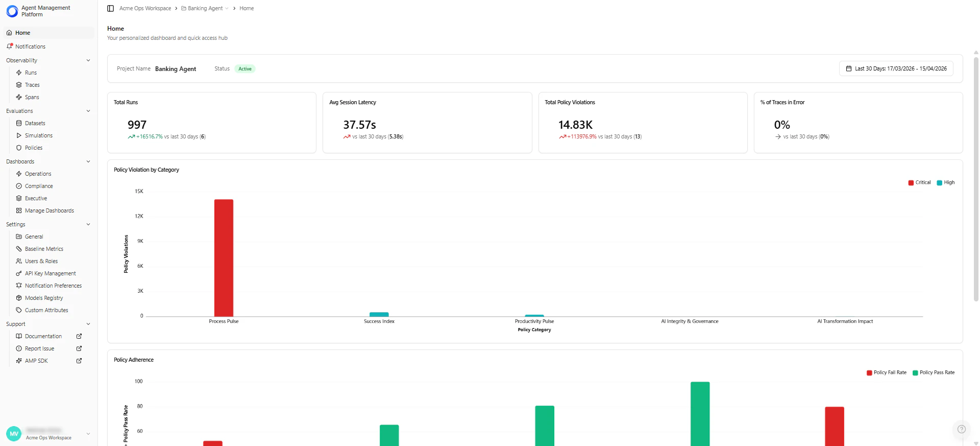Screen dimensions: 980x446
Task: Click the Baseline Metrics icon
Action: tap(19, 249)
